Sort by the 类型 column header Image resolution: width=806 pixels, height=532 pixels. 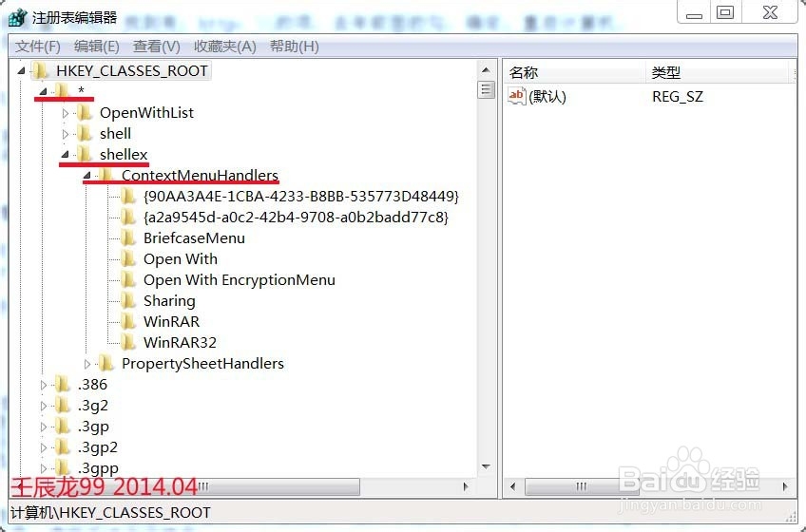click(717, 72)
